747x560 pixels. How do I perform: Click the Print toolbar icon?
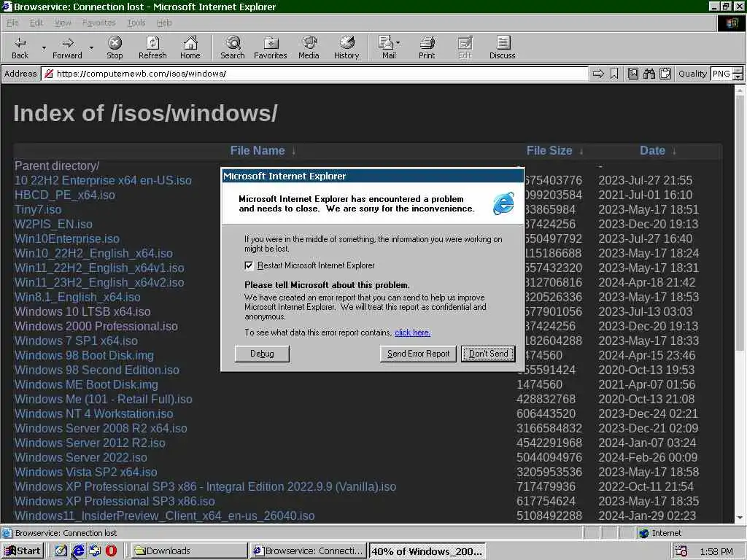(x=427, y=47)
